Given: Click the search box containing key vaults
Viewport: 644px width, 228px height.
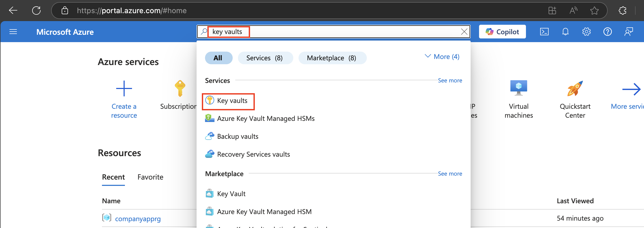Looking at the screenshot, I should pos(334,32).
